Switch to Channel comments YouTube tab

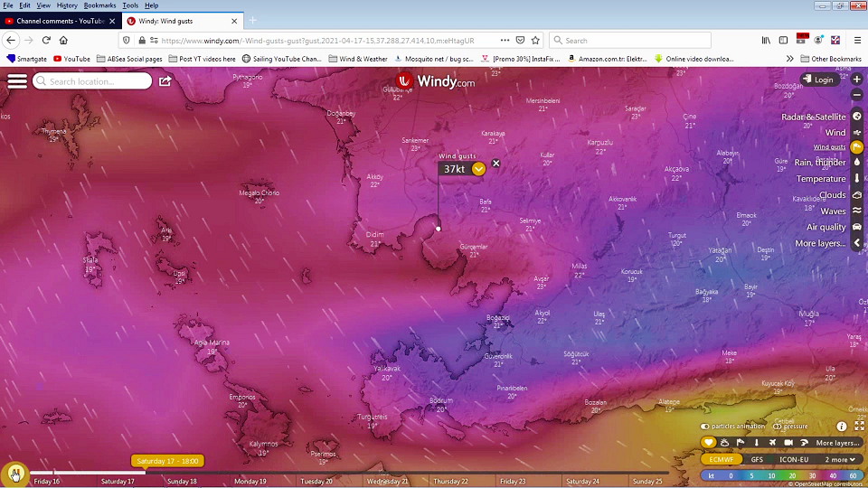(60, 21)
